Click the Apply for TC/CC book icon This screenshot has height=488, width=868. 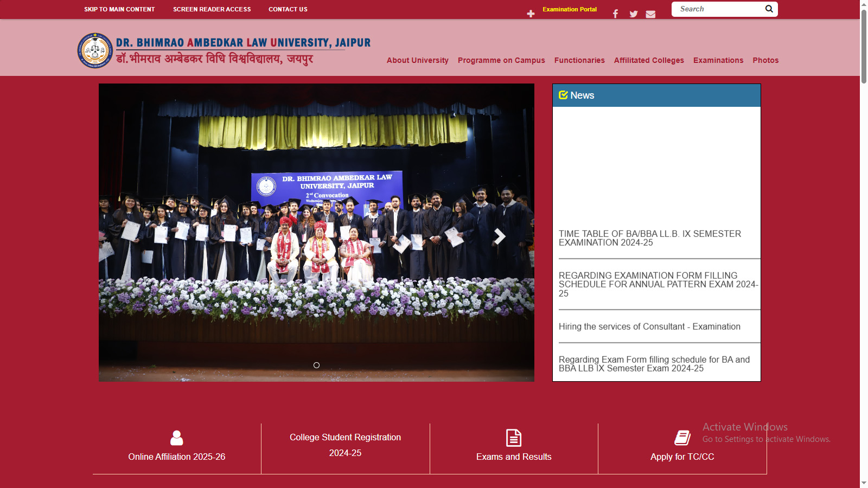pos(682,438)
